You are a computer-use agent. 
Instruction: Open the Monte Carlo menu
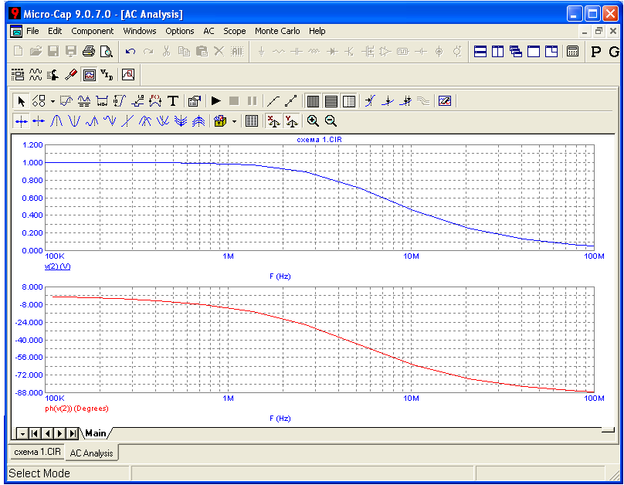click(x=278, y=31)
